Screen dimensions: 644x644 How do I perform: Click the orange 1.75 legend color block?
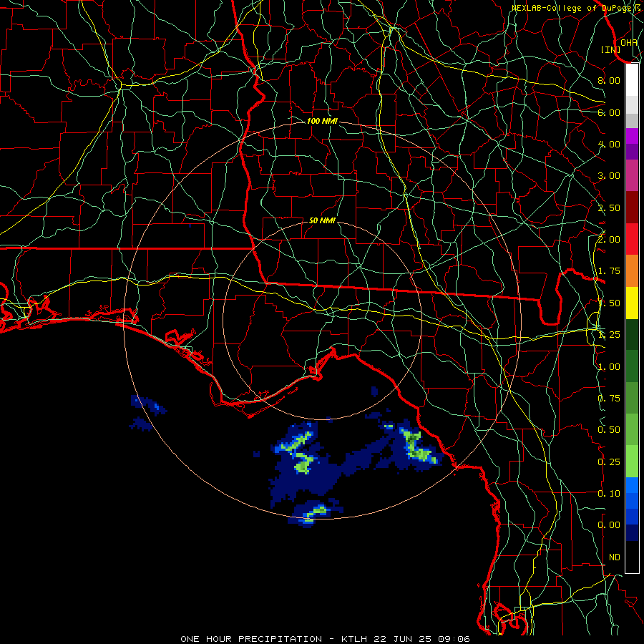[x=632, y=271]
